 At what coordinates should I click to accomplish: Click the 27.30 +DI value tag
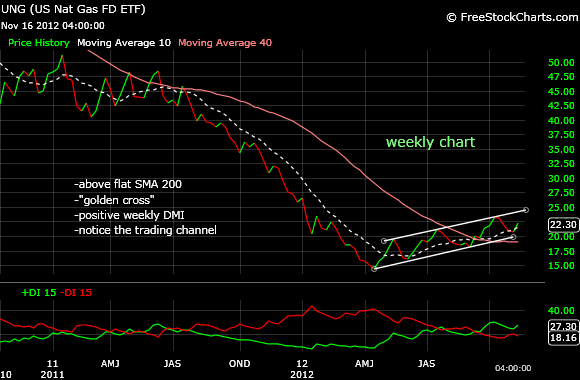tap(563, 326)
